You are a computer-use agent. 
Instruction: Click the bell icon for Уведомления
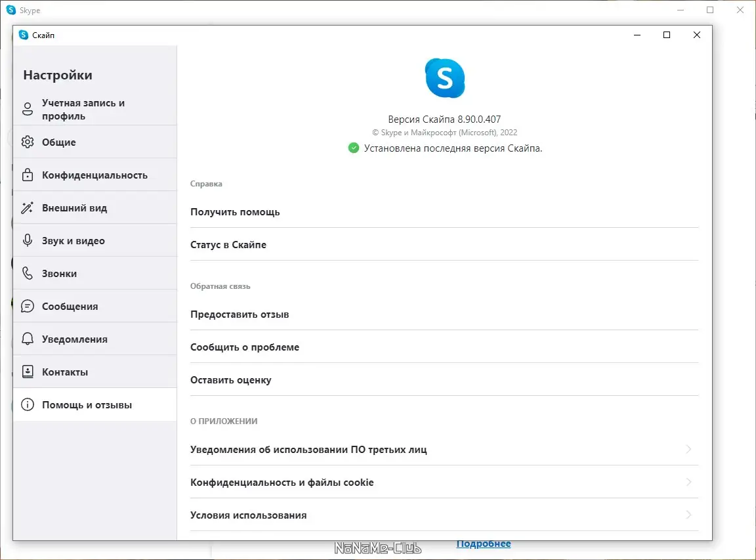(28, 339)
